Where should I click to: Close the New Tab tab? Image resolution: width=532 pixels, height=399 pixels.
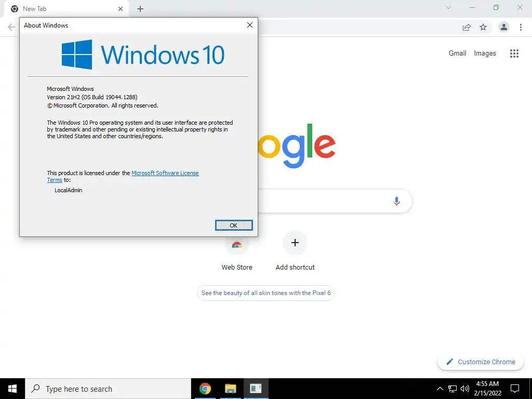click(121, 9)
